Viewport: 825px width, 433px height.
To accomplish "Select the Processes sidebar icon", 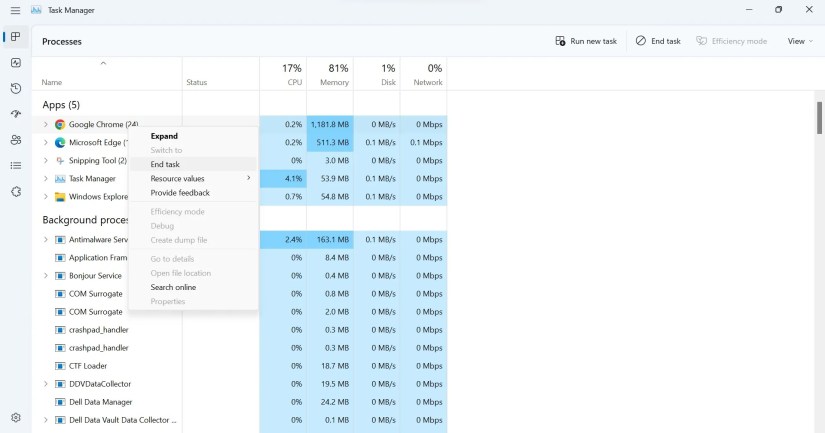I will (16, 37).
